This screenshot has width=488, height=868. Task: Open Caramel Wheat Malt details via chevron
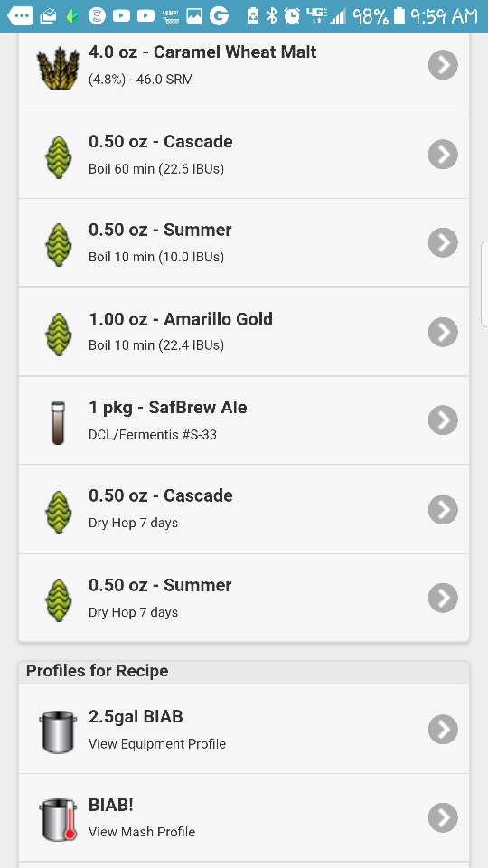pyautogui.click(x=443, y=65)
